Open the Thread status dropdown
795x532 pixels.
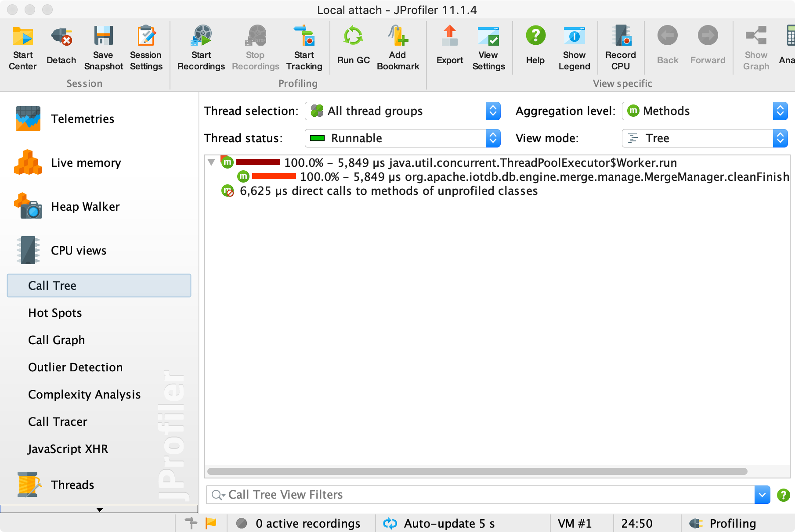(493, 138)
